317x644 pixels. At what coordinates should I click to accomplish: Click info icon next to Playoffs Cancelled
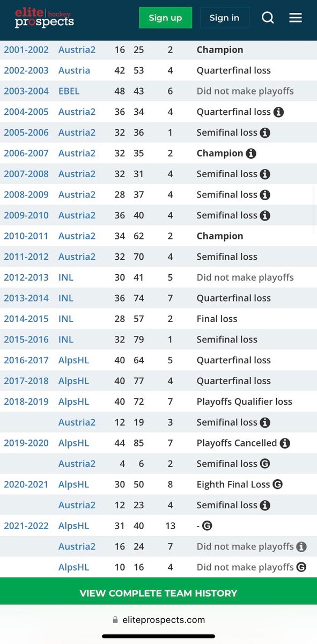pyautogui.click(x=285, y=443)
